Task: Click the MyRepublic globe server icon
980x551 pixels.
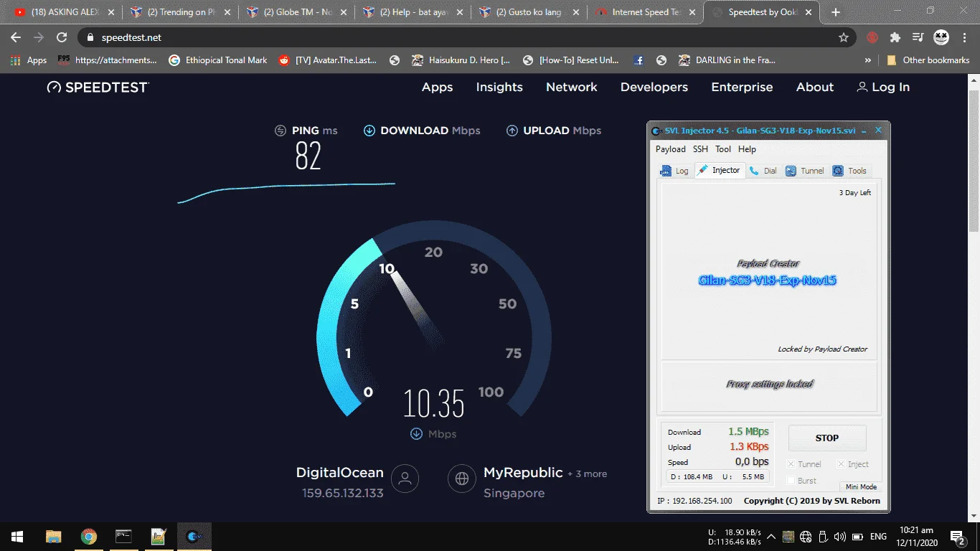Action: coord(462,479)
